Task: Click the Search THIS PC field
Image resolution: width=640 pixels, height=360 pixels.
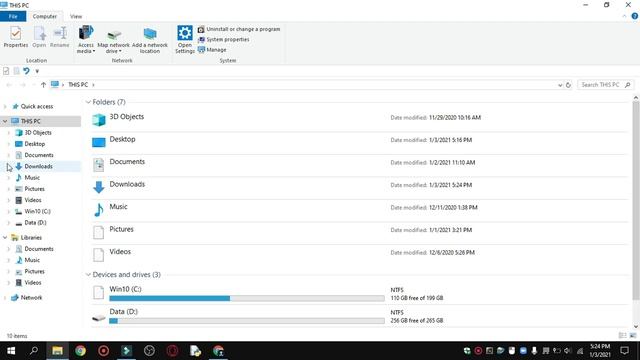Action: coord(606,85)
